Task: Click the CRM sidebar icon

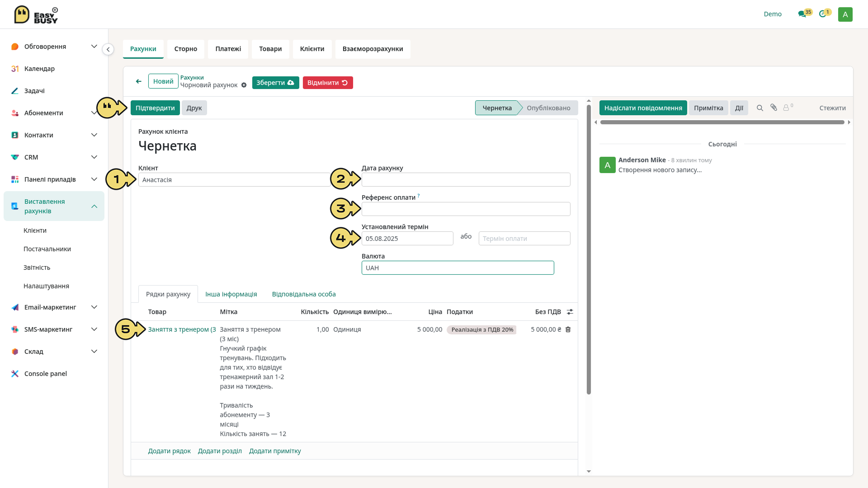Action: 15,157
